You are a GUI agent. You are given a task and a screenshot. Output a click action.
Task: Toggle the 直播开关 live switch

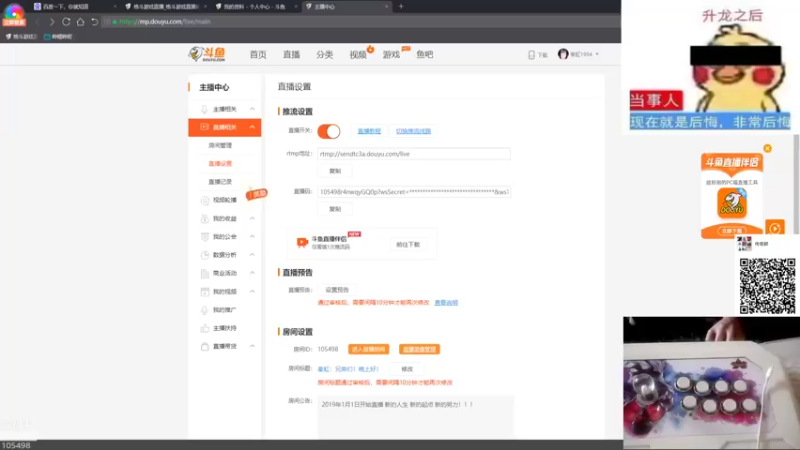click(x=329, y=131)
